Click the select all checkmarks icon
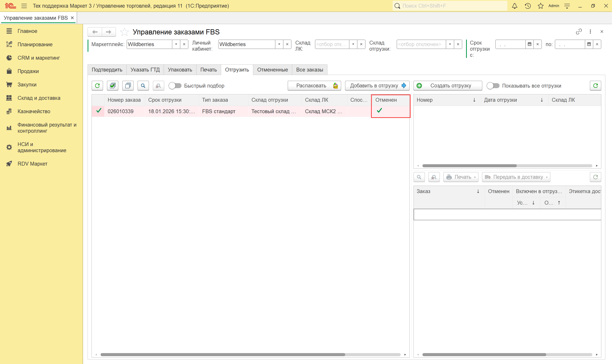 [x=113, y=86]
